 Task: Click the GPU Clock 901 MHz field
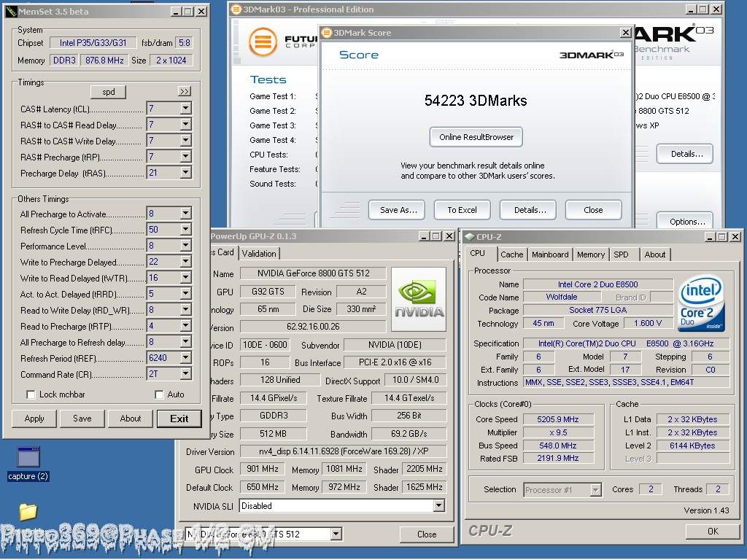[262, 469]
